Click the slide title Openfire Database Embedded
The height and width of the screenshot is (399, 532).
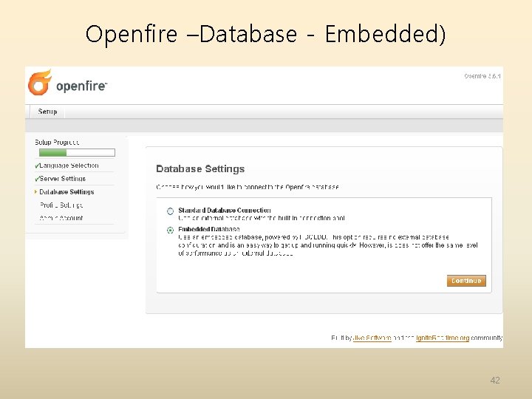[x=265, y=34]
